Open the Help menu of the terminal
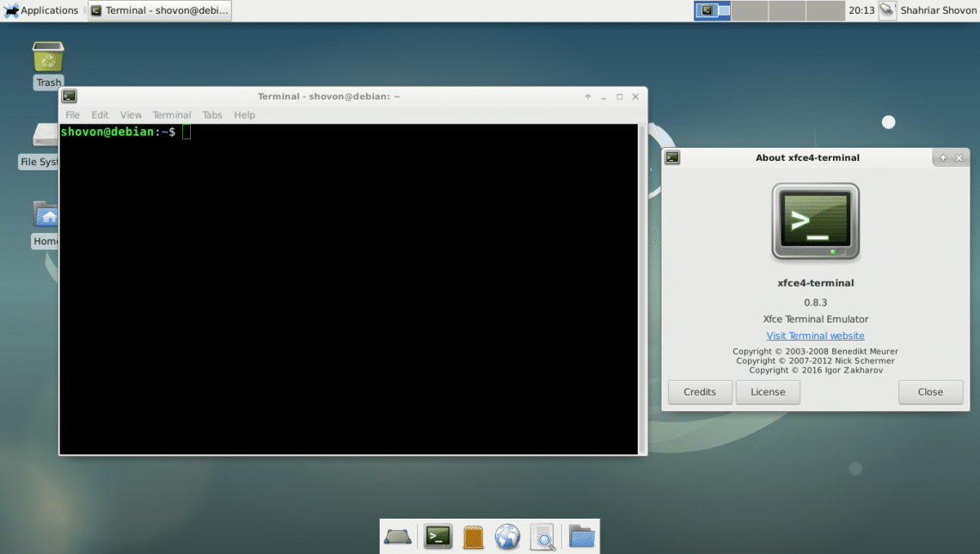This screenshot has width=980, height=554. (x=243, y=114)
